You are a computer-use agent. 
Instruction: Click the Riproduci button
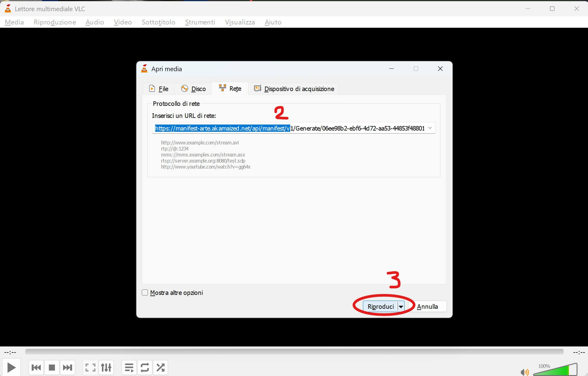tap(380, 307)
